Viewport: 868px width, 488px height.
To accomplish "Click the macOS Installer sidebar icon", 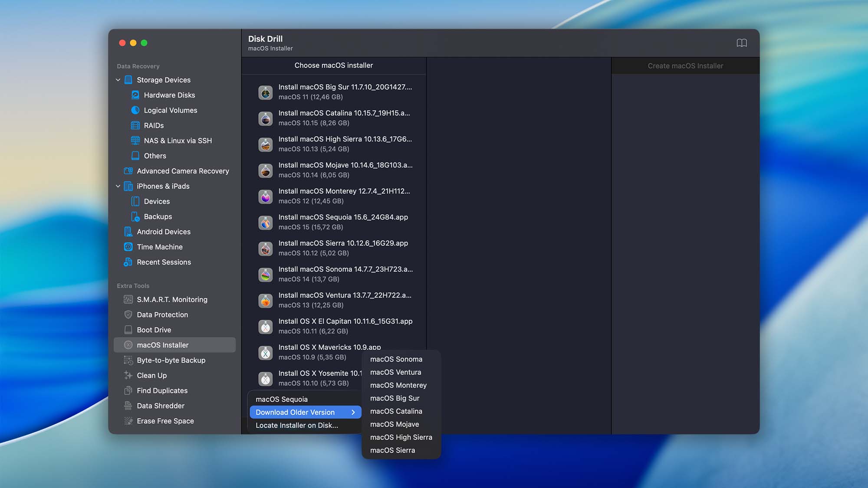I will [x=128, y=345].
